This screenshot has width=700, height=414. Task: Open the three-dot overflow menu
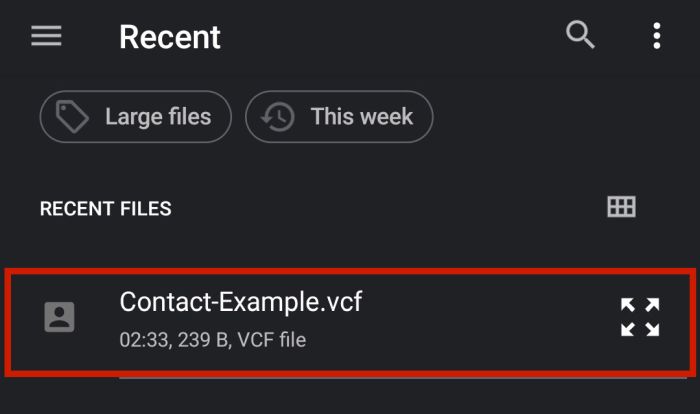coord(657,36)
